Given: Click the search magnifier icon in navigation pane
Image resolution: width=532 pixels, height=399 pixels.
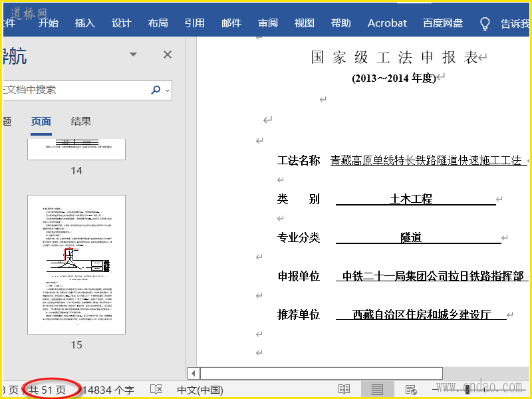Looking at the screenshot, I should click(x=156, y=90).
